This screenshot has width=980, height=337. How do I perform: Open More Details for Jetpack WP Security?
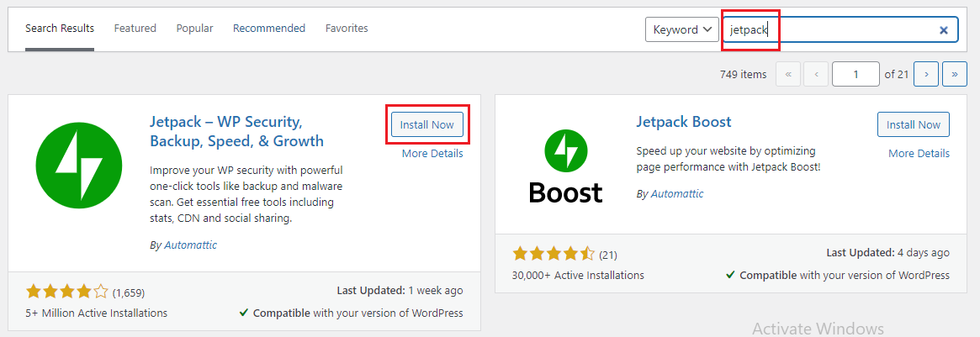[432, 154]
